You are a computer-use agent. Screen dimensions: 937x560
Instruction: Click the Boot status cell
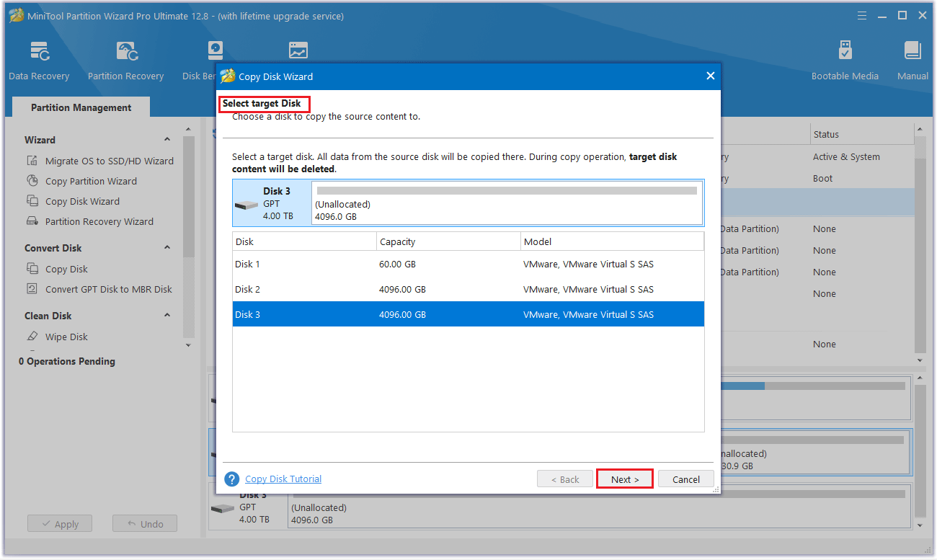coord(823,178)
